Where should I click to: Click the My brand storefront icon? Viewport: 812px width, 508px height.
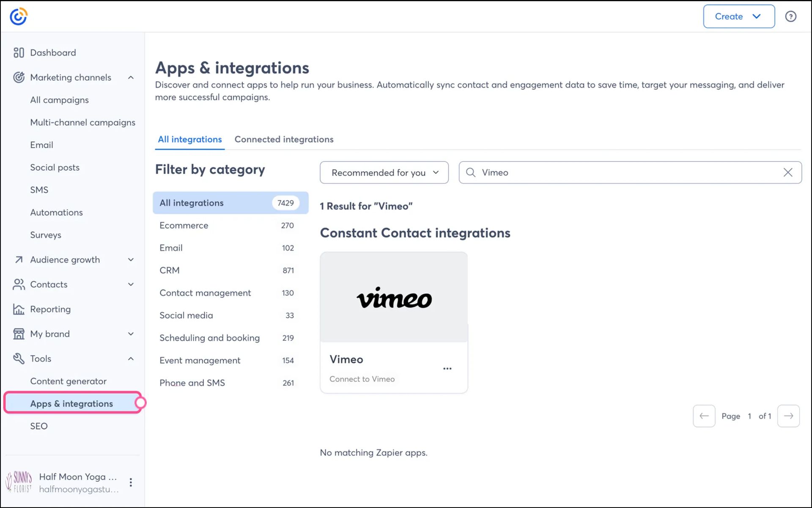19,334
